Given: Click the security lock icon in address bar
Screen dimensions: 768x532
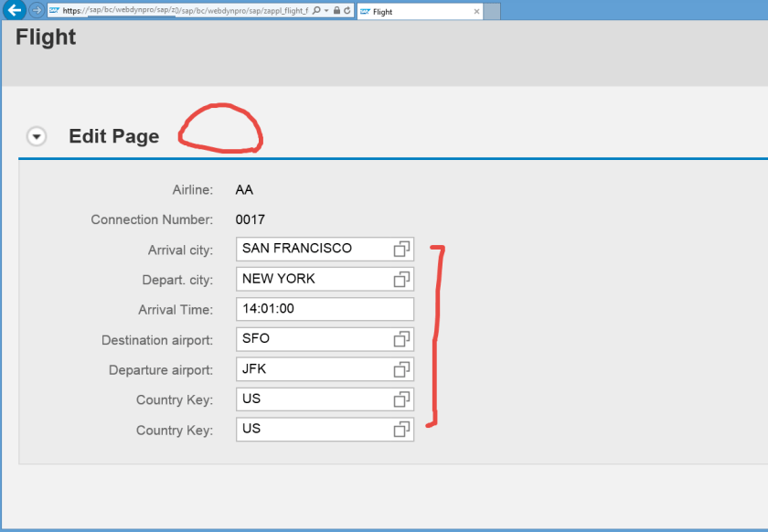Looking at the screenshot, I should 337,11.
